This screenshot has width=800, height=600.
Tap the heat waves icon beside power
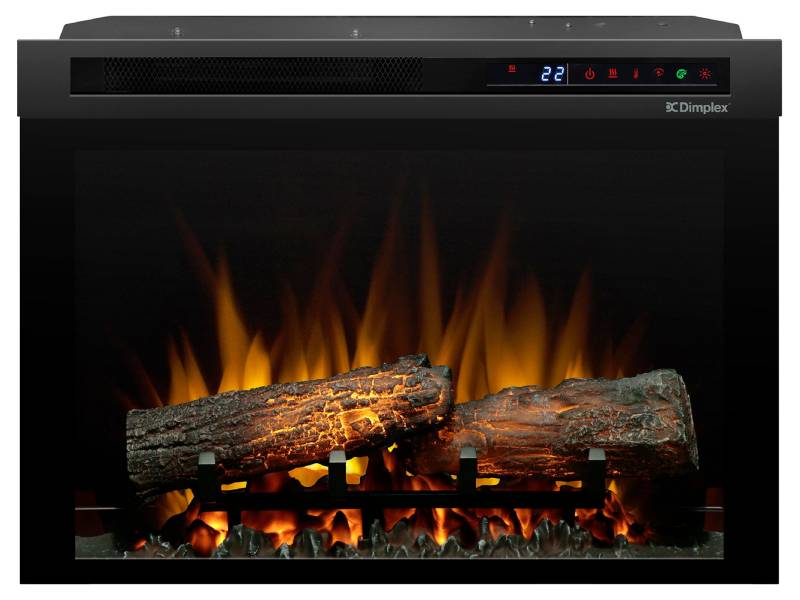click(x=612, y=74)
